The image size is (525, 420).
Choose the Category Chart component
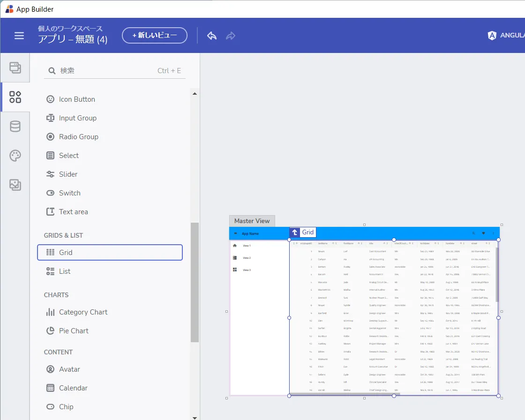point(83,312)
